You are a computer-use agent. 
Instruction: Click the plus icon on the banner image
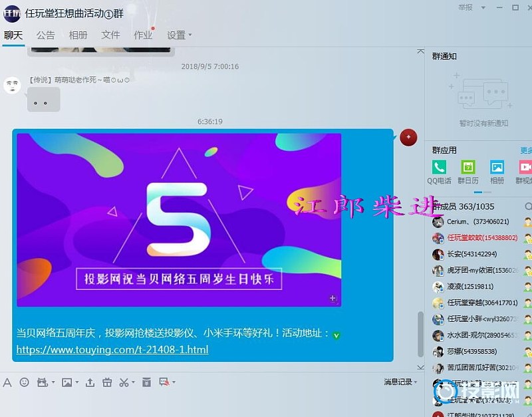[333, 298]
